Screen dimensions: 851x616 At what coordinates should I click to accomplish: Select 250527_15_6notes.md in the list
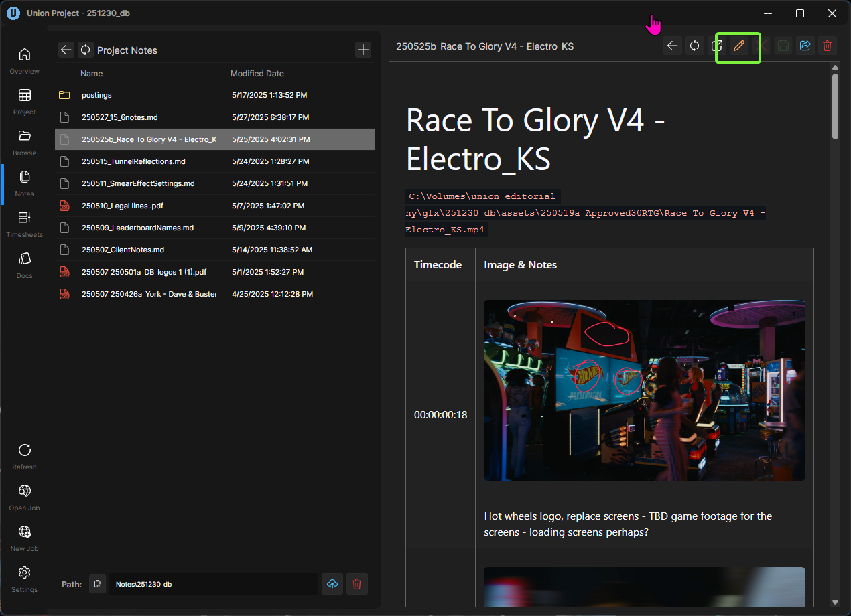pos(214,117)
